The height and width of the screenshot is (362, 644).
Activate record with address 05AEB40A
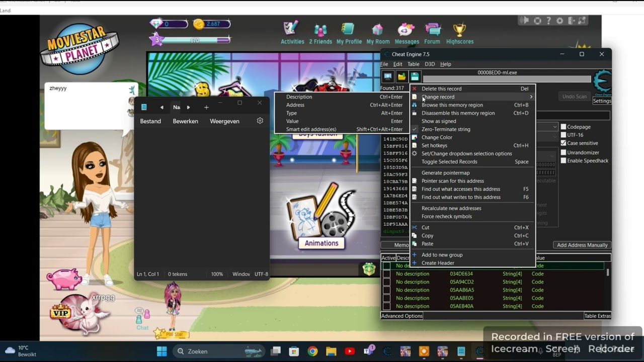pos(386,306)
